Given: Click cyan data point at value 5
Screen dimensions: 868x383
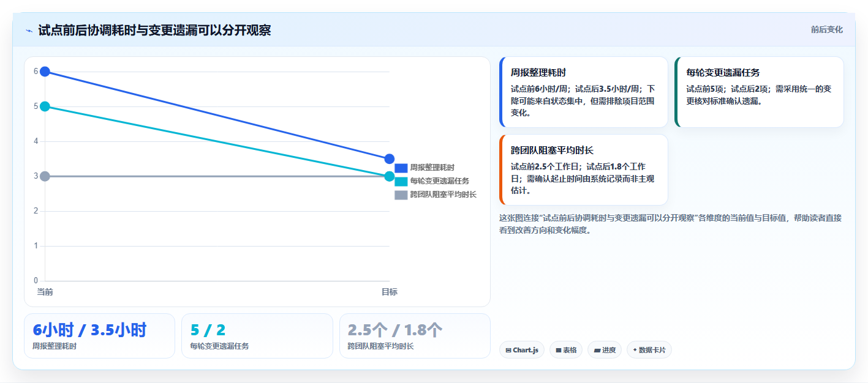Looking at the screenshot, I should click(45, 106).
